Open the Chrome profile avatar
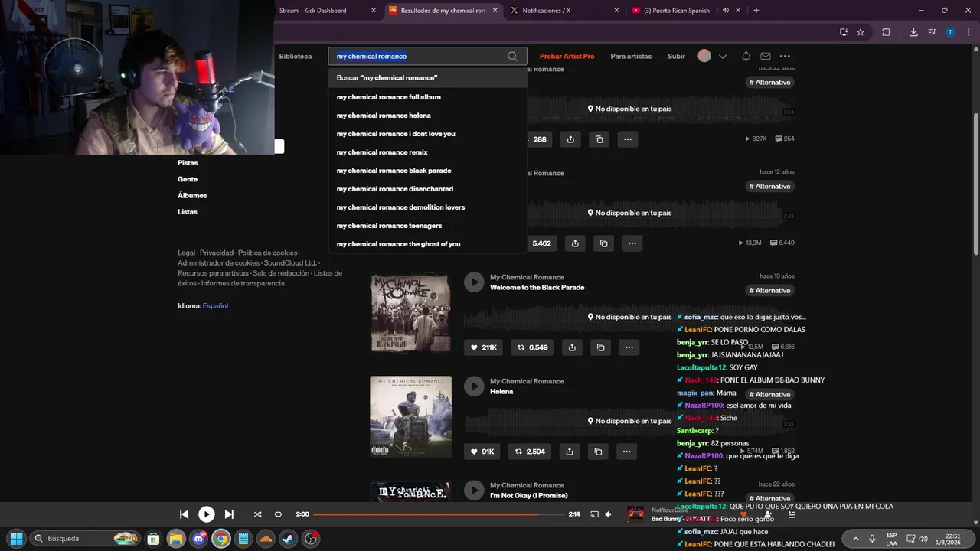Screen dimensions: 980x551 tap(950, 32)
